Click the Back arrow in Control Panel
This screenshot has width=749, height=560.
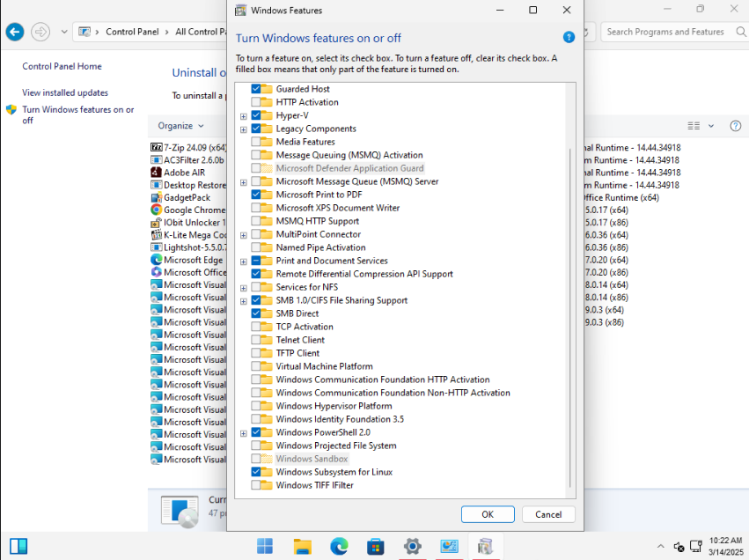pyautogui.click(x=15, y=32)
